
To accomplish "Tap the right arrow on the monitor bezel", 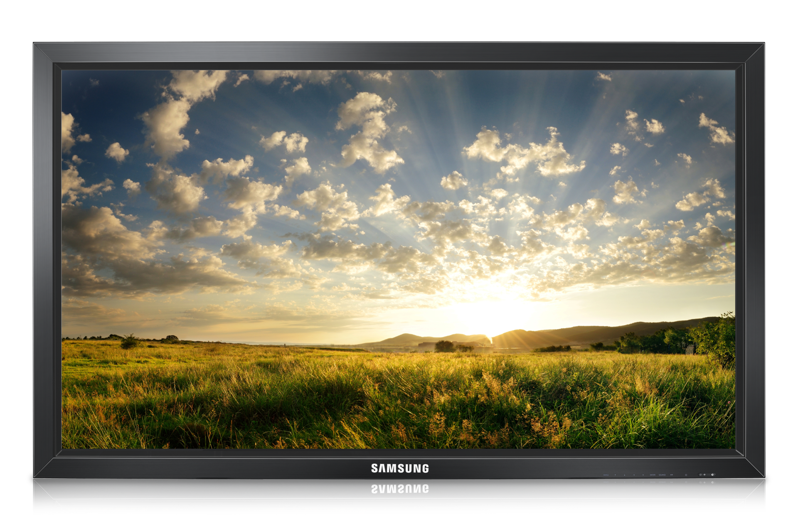I will (x=643, y=475).
